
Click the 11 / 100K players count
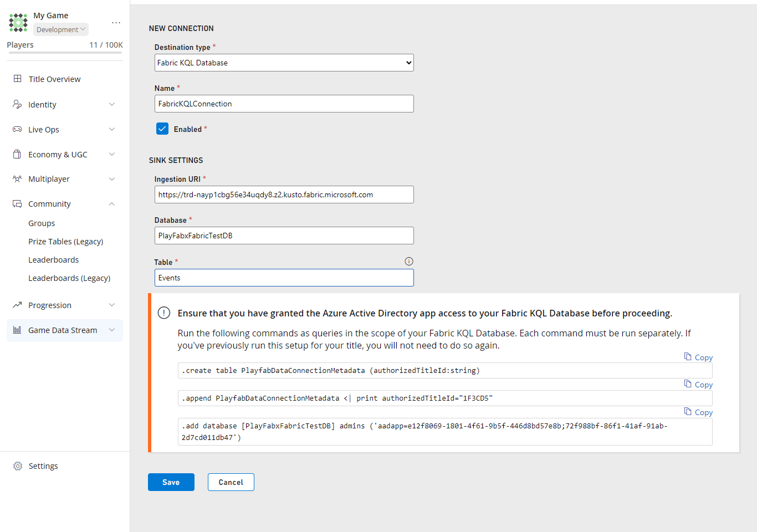[x=106, y=45]
